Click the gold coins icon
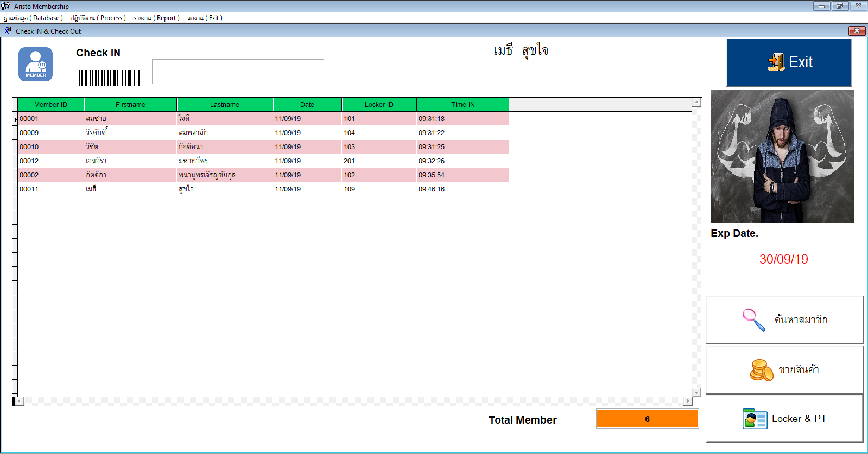868x454 pixels. pos(761,370)
